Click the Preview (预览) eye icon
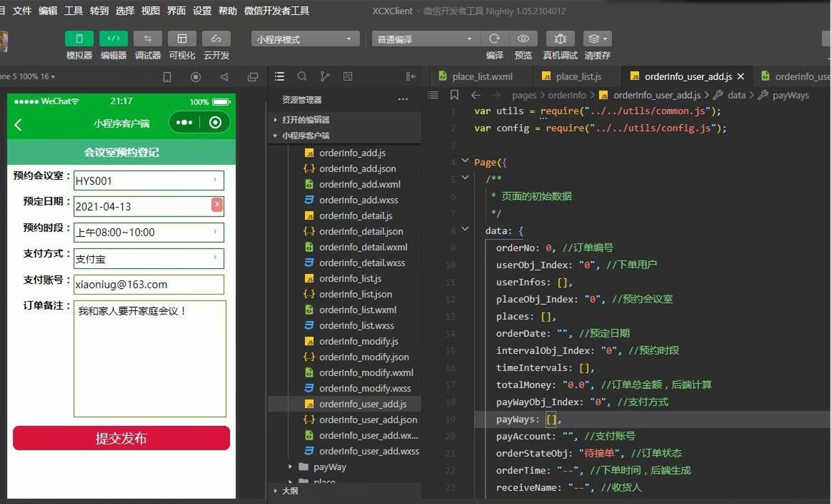831x504 pixels. click(523, 38)
